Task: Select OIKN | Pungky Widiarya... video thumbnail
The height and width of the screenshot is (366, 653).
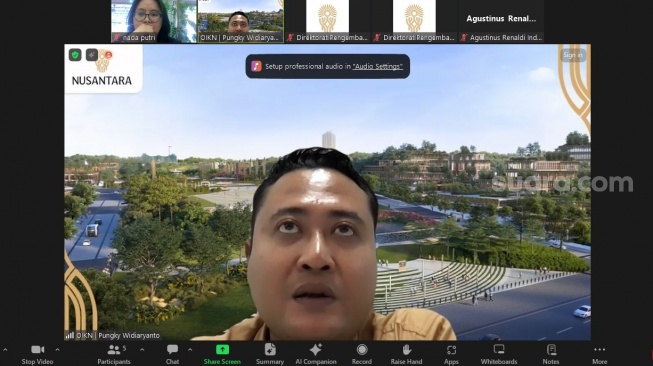Action: [x=241, y=21]
